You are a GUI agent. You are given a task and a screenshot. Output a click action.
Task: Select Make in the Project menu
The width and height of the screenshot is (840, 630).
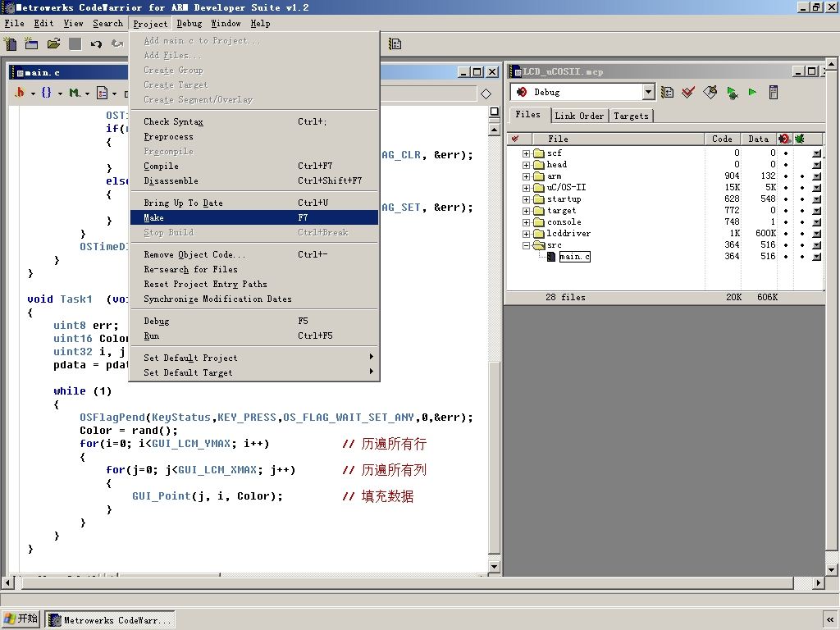pyautogui.click(x=254, y=217)
